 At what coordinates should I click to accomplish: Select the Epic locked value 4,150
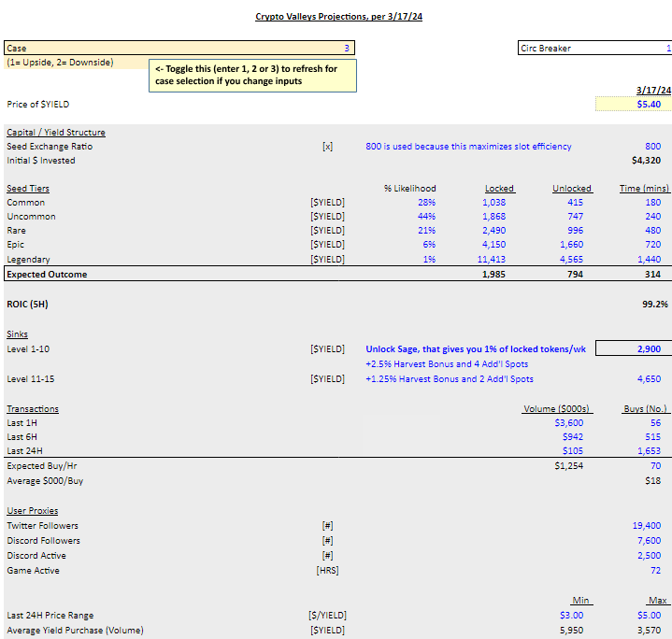[x=494, y=245]
